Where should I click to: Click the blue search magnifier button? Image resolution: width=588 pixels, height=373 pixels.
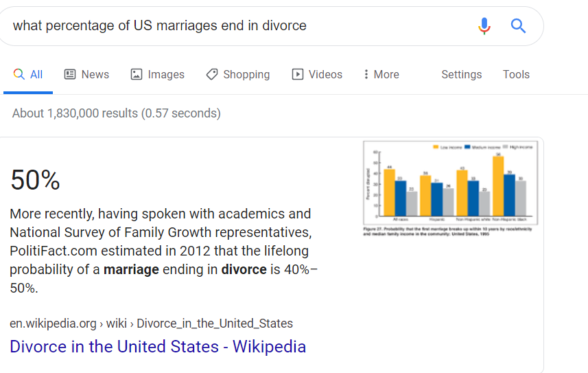coord(518,26)
